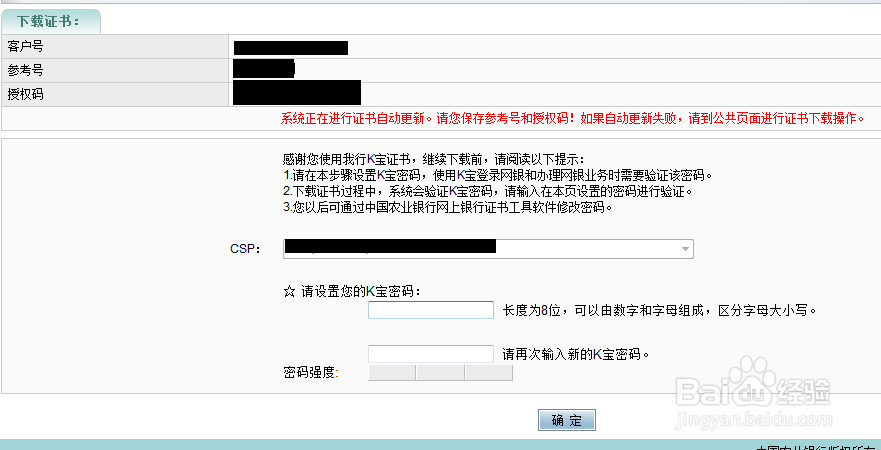Click the redacted 授权码 value

coord(296,93)
